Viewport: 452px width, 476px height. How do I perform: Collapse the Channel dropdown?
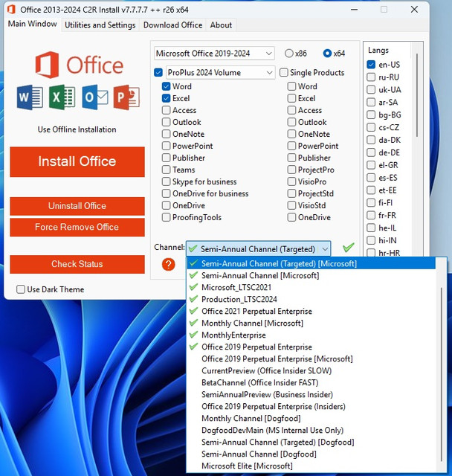pyautogui.click(x=258, y=249)
